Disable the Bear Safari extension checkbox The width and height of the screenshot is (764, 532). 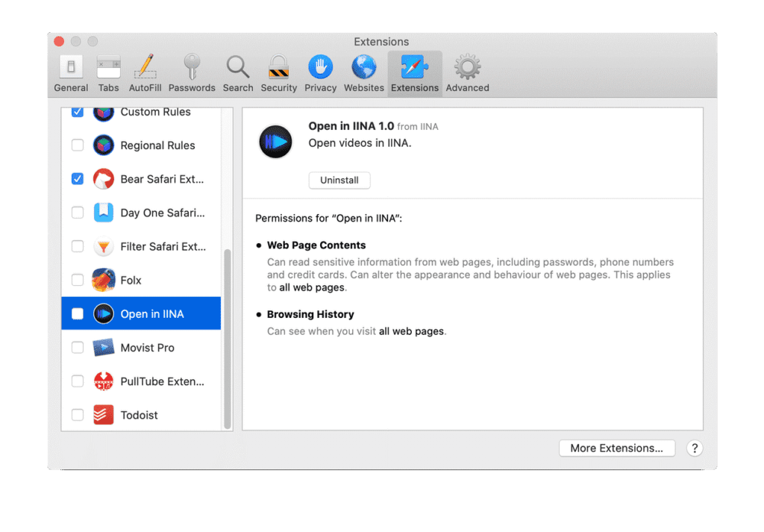78,179
